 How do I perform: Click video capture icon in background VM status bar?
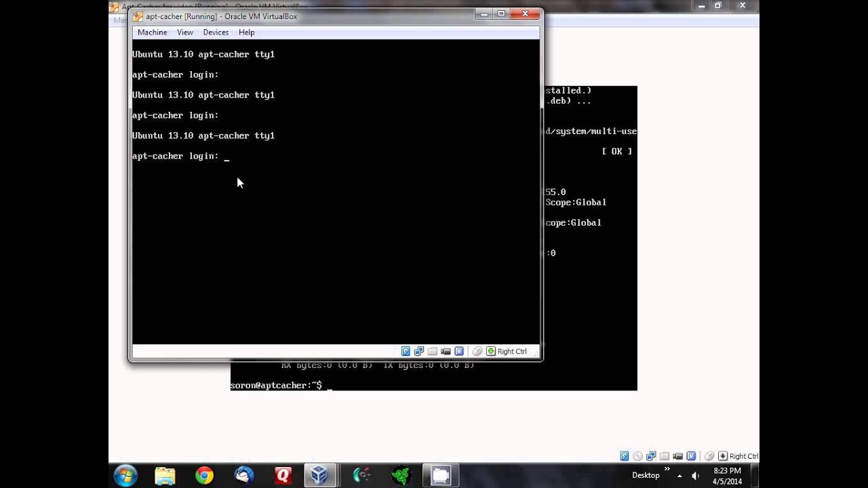[x=678, y=456]
